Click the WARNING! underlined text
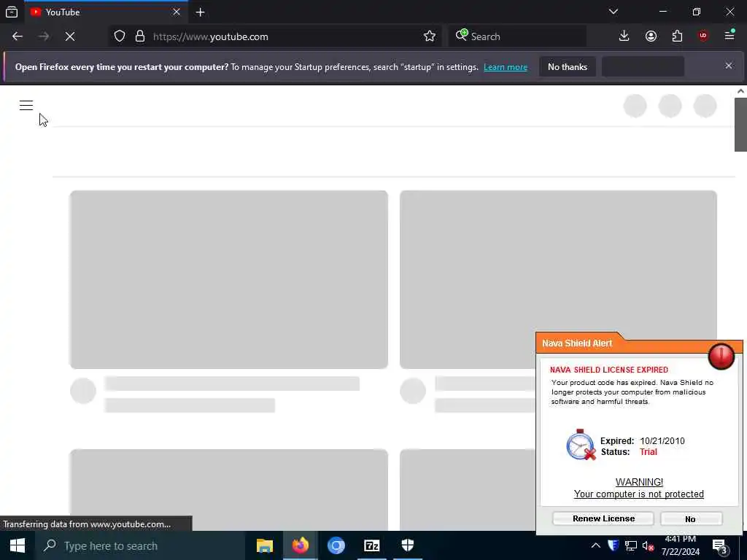Image resolution: width=747 pixels, height=560 pixels. tap(639, 482)
